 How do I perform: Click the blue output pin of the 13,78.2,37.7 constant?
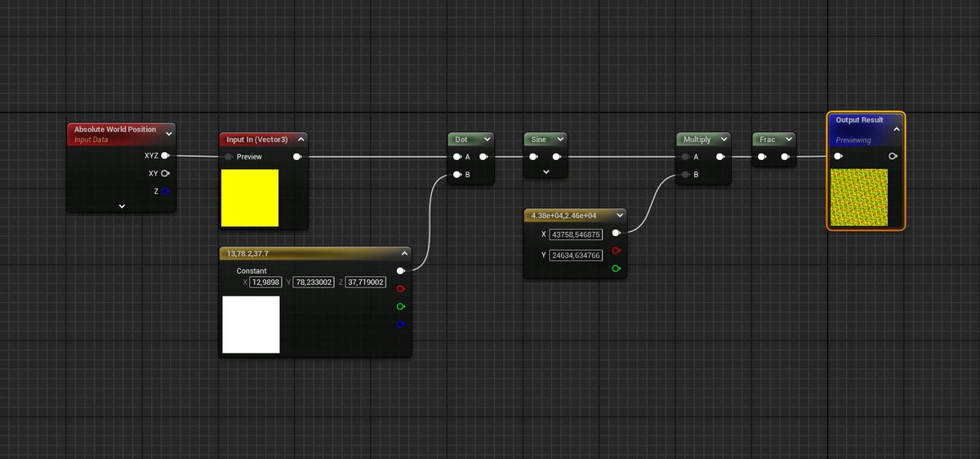point(400,324)
